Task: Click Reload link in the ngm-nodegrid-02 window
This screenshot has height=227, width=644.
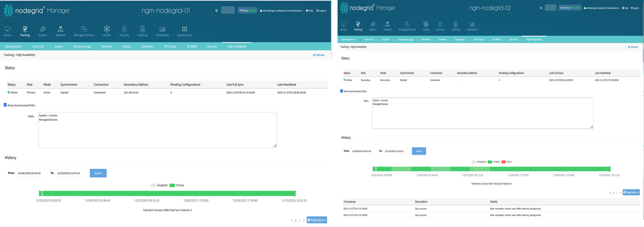Action: [633, 47]
